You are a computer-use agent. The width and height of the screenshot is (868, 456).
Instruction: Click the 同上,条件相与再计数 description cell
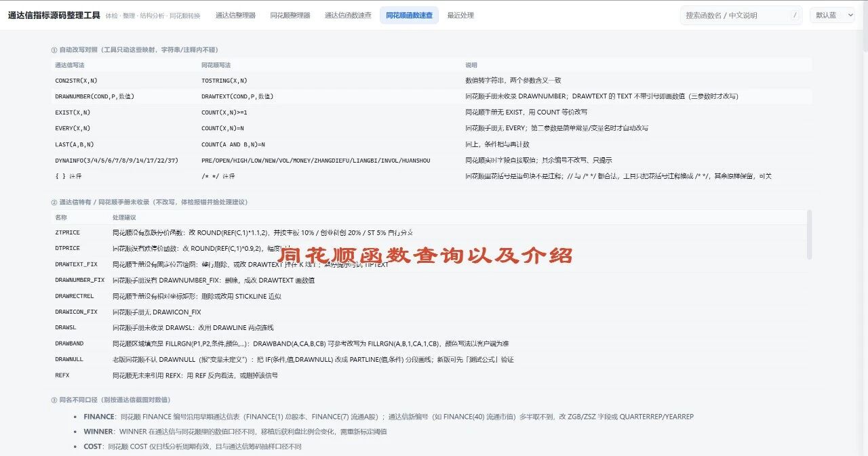pyautogui.click(x=497, y=144)
